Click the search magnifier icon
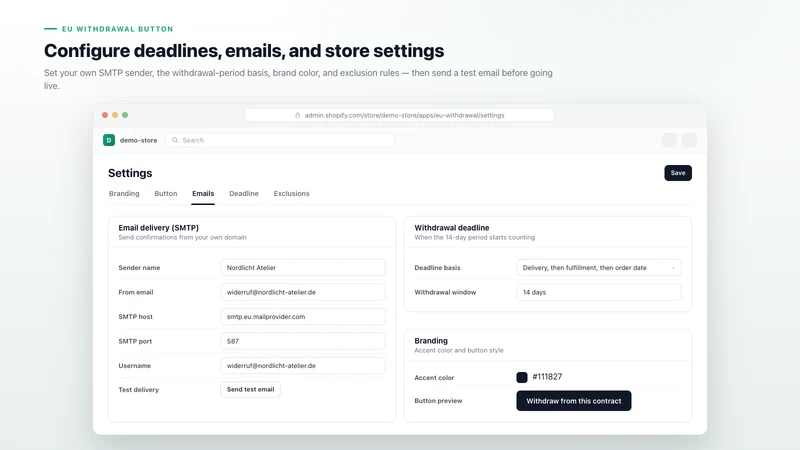The height and width of the screenshot is (450, 800). pos(175,140)
